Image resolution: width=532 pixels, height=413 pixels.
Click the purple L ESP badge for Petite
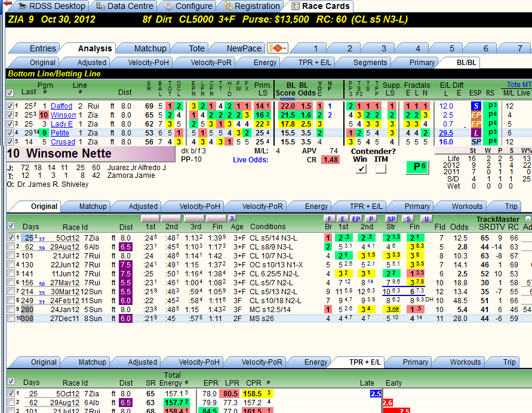point(476,133)
